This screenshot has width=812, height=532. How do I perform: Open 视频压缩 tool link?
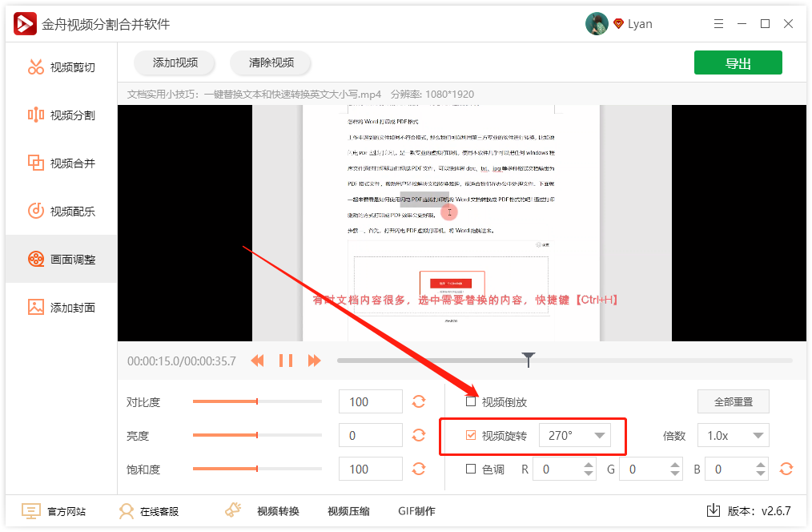pyautogui.click(x=348, y=511)
